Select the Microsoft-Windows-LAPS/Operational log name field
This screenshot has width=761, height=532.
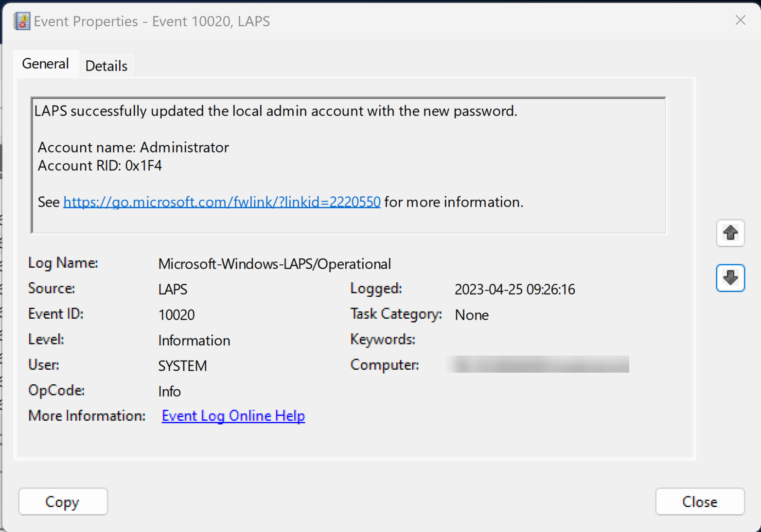pos(274,264)
